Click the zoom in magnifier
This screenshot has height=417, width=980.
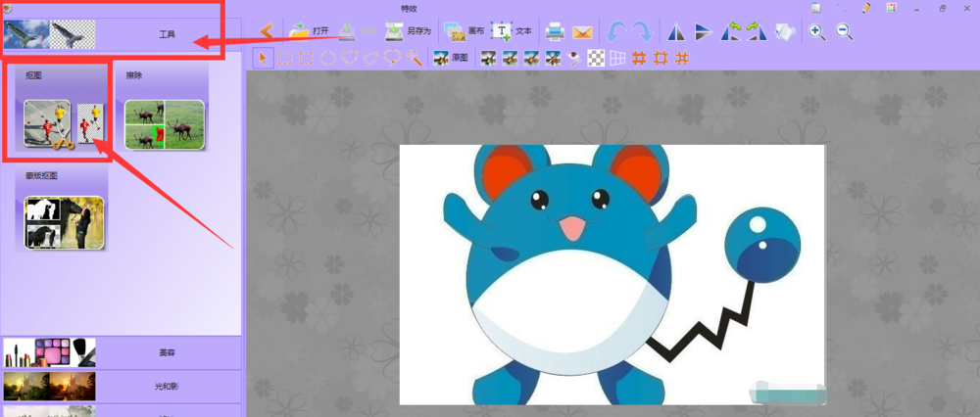point(817,32)
